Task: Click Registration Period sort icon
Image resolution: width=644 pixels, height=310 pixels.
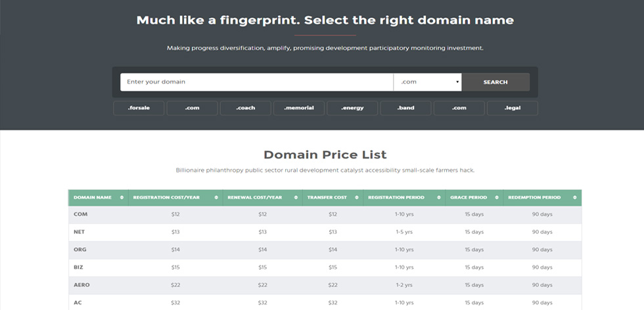Action: click(439, 197)
